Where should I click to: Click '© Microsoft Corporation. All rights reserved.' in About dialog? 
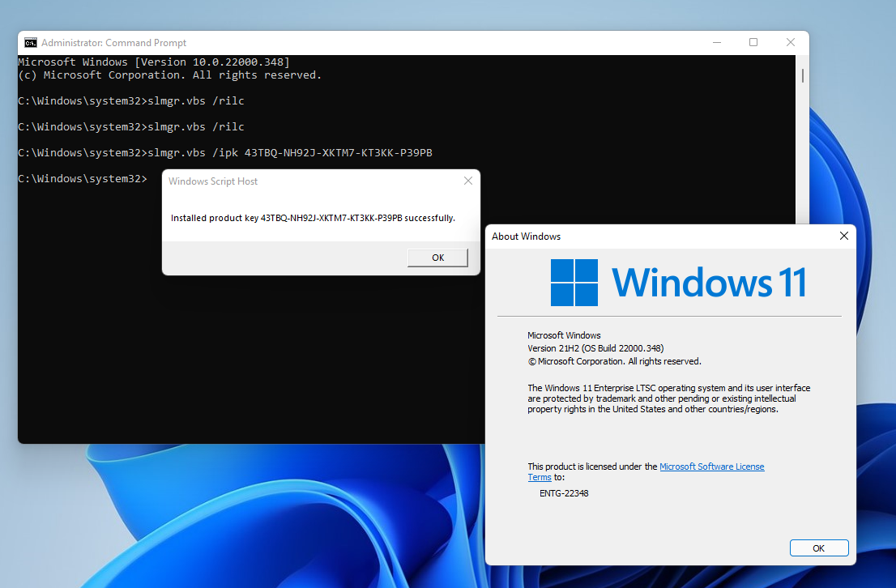click(614, 361)
